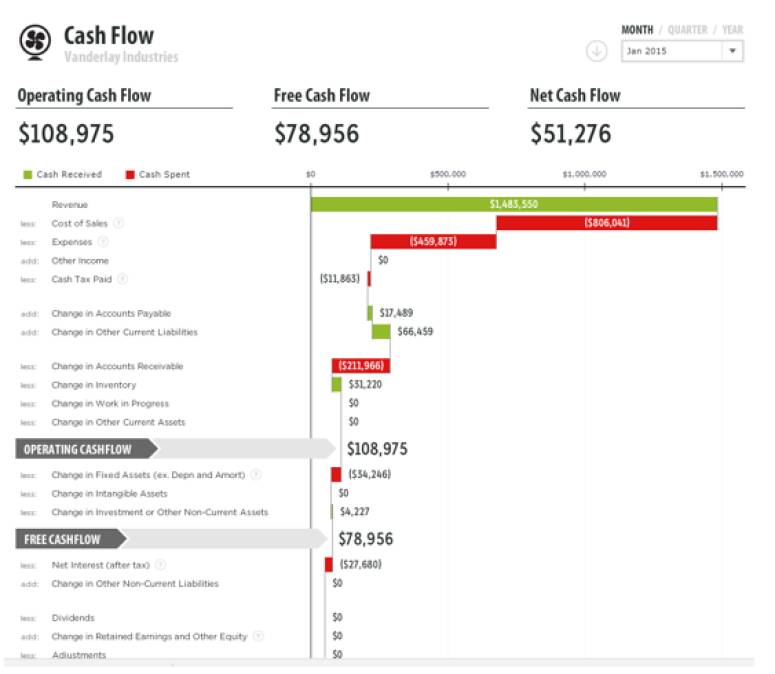Click the $500,000 axis label
Screen dimensions: 775x674
(448, 174)
